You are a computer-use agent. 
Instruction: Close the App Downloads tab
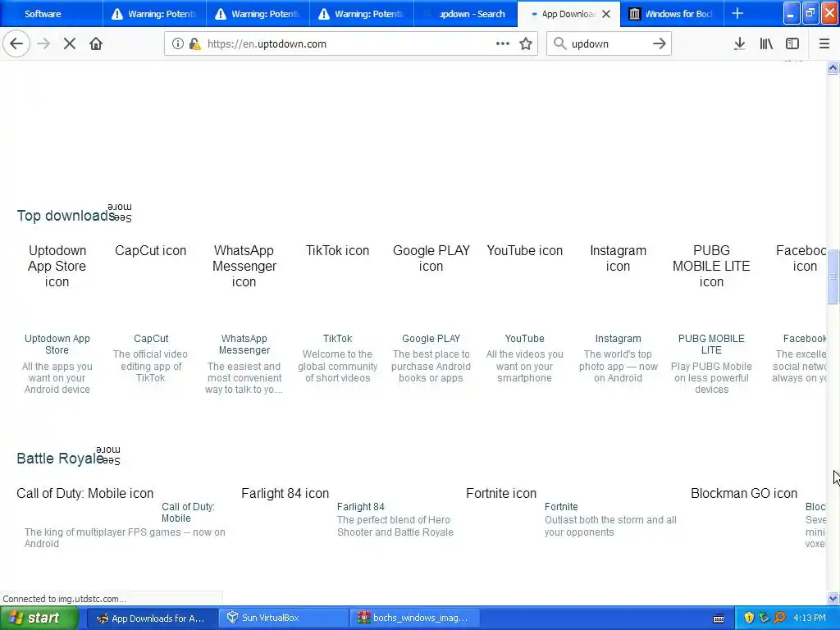coord(606,14)
